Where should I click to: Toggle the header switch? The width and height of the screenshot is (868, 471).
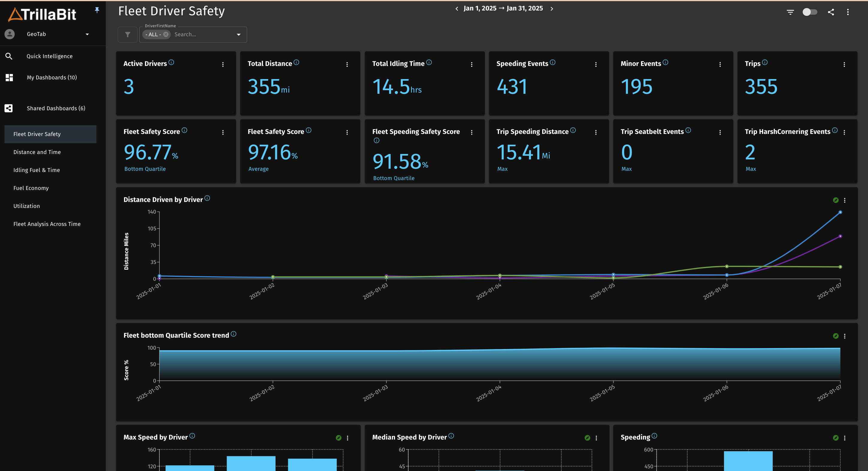tap(810, 12)
